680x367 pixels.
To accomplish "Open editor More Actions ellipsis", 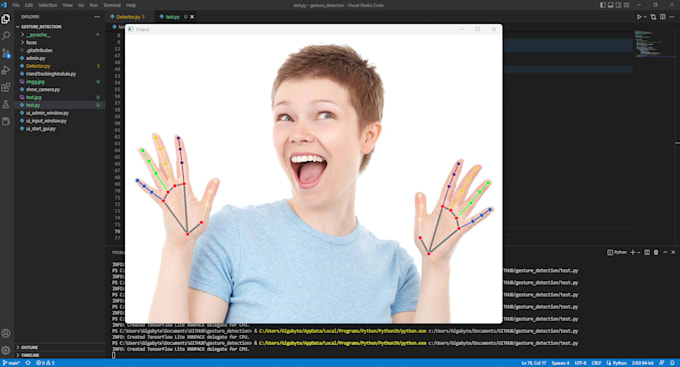I will click(672, 17).
